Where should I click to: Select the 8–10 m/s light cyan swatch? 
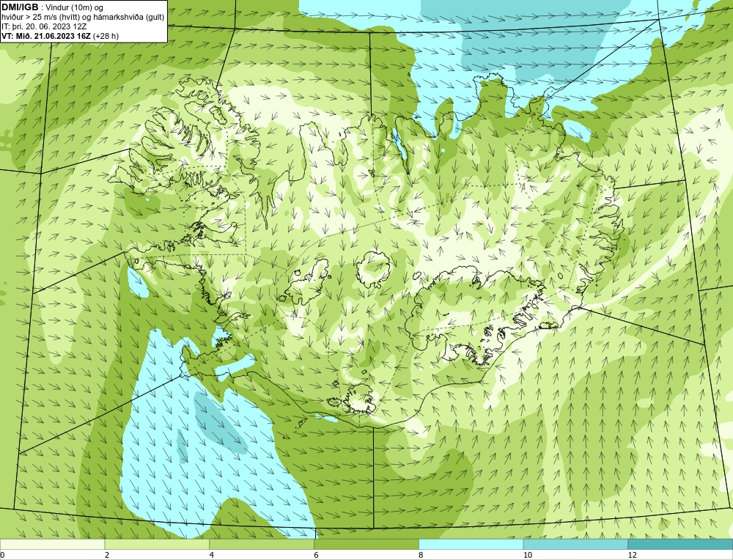(471, 544)
